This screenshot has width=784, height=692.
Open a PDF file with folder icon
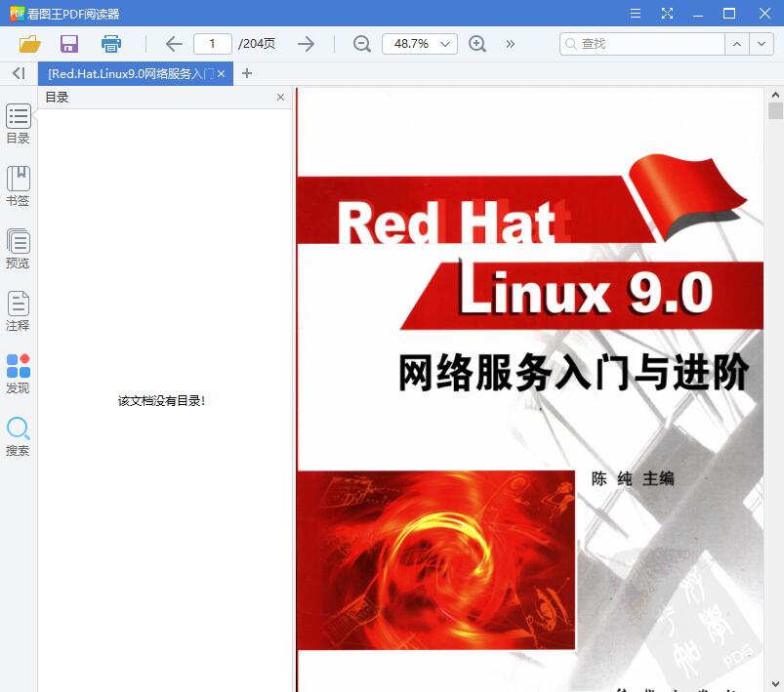click(29, 44)
